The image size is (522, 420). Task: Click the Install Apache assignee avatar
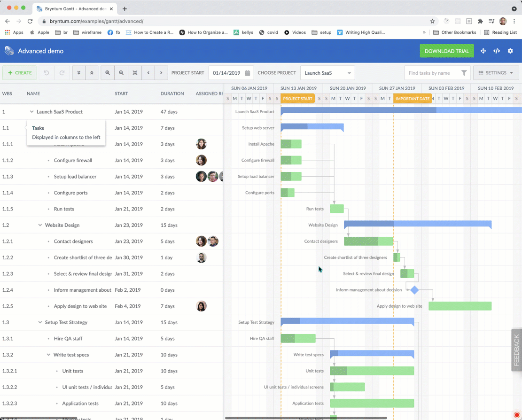pos(201,144)
